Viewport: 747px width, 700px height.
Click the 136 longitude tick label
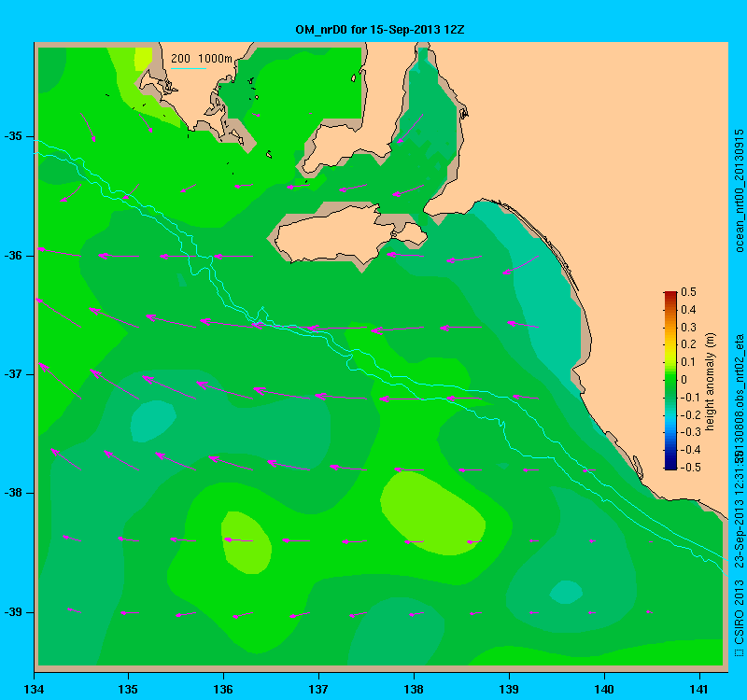pos(223,689)
